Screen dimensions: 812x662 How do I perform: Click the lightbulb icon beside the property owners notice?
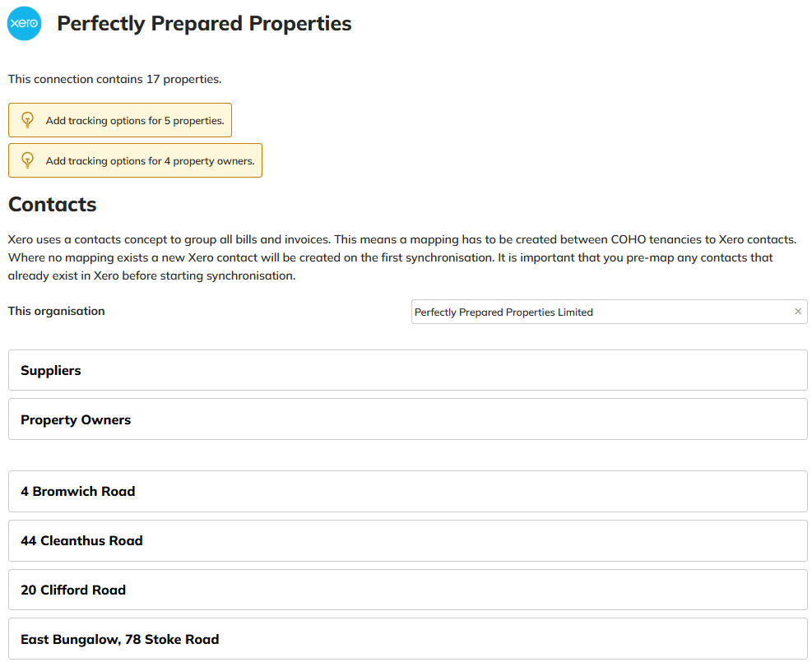click(27, 160)
